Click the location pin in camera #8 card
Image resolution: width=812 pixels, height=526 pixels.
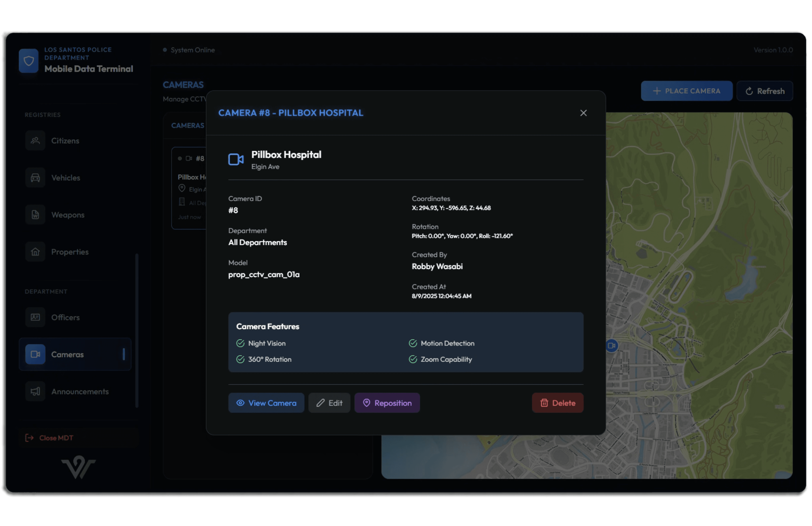coord(182,188)
